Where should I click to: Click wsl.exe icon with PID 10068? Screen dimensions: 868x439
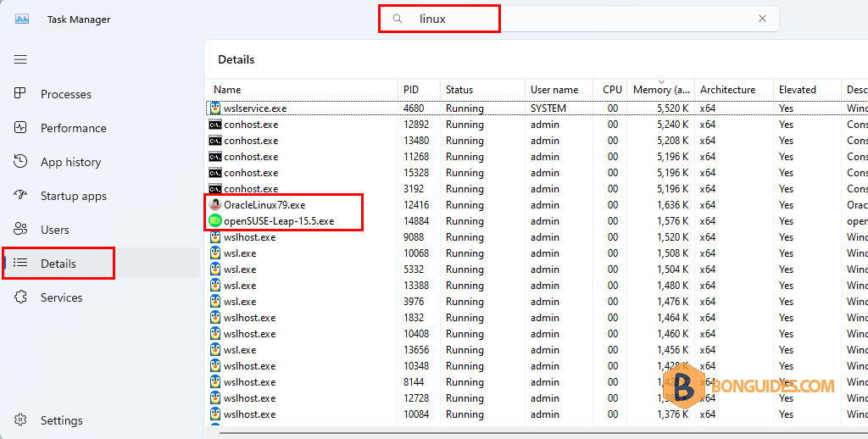click(215, 253)
